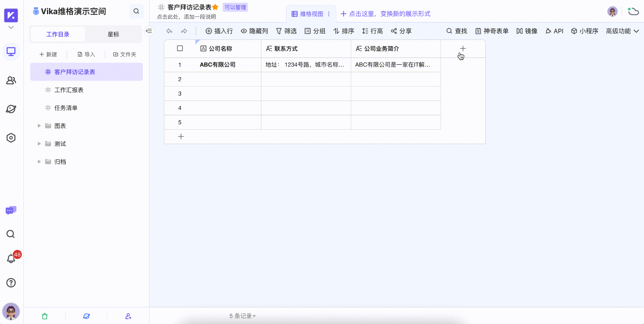Viewport: 644px width, 324px height.
Task: Toggle the star on 客户拜访记录表 title
Action: click(215, 7)
